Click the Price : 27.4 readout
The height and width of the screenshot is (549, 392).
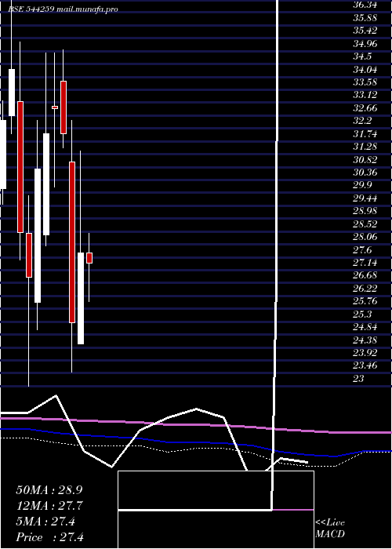click(x=49, y=537)
